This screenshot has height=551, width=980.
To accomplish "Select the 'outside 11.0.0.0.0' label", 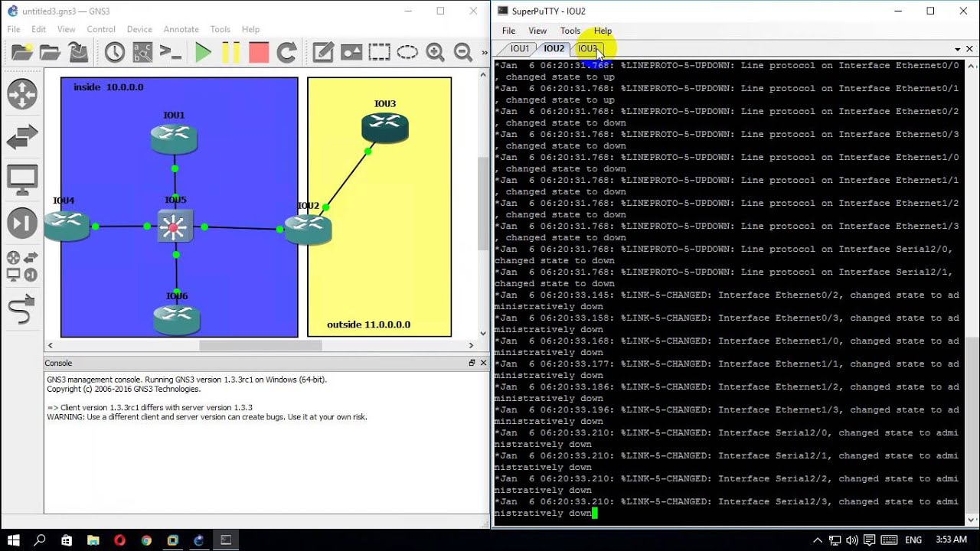I will click(x=368, y=324).
